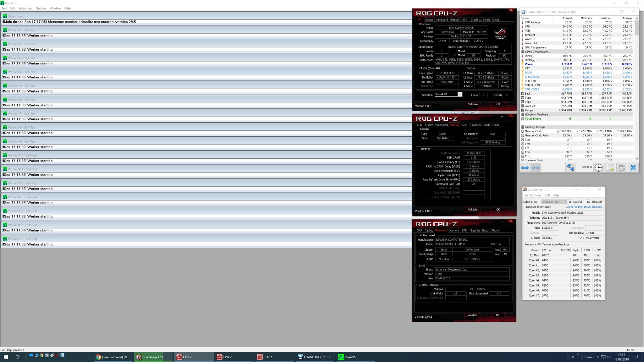Click the Minimum column header in HWiNFO

tap(586, 18)
